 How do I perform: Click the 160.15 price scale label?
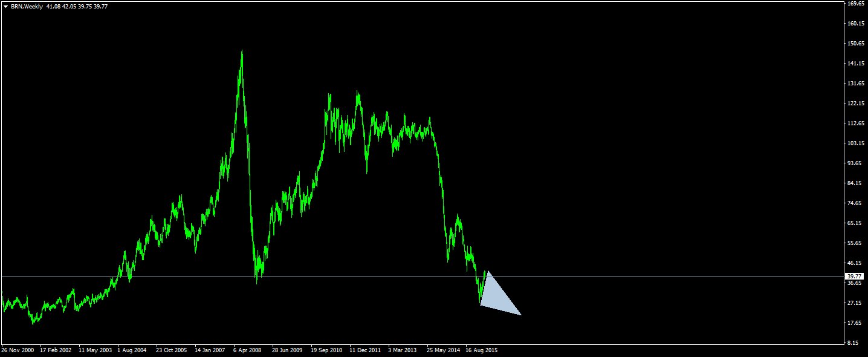click(855, 24)
